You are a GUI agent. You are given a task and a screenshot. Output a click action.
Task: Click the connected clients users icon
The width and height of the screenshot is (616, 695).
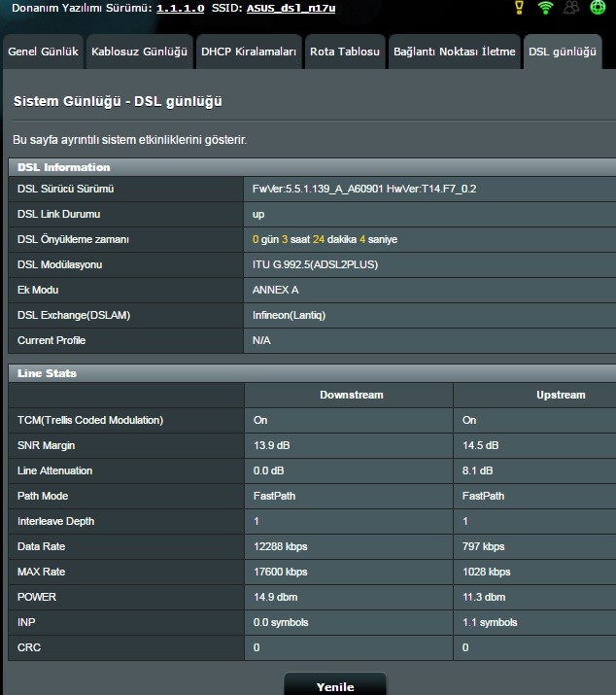click(571, 8)
